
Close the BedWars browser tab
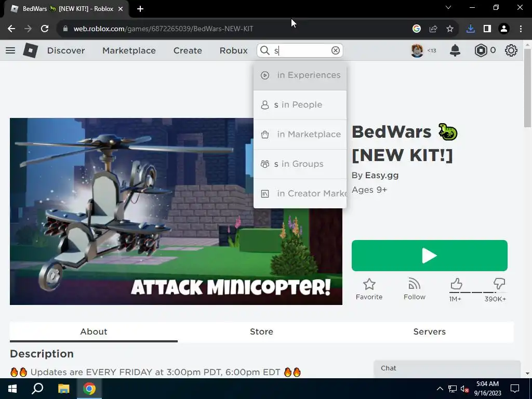(x=121, y=9)
